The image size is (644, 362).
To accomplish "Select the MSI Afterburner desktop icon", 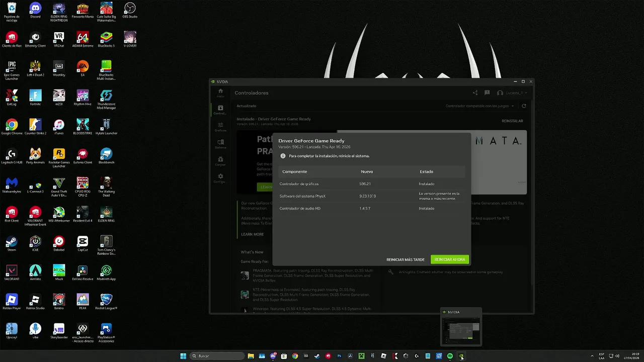I will (x=59, y=215).
